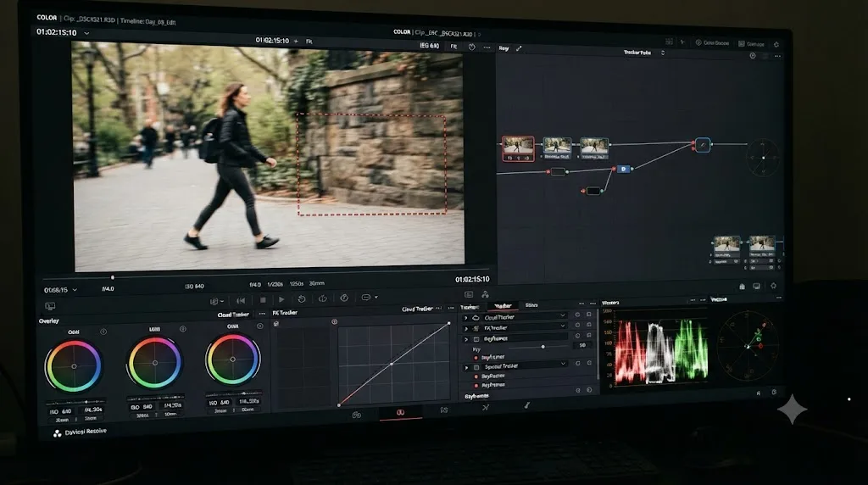The height and width of the screenshot is (485, 868).
Task: Jump to first frame with skip-back button
Action: click(x=241, y=300)
